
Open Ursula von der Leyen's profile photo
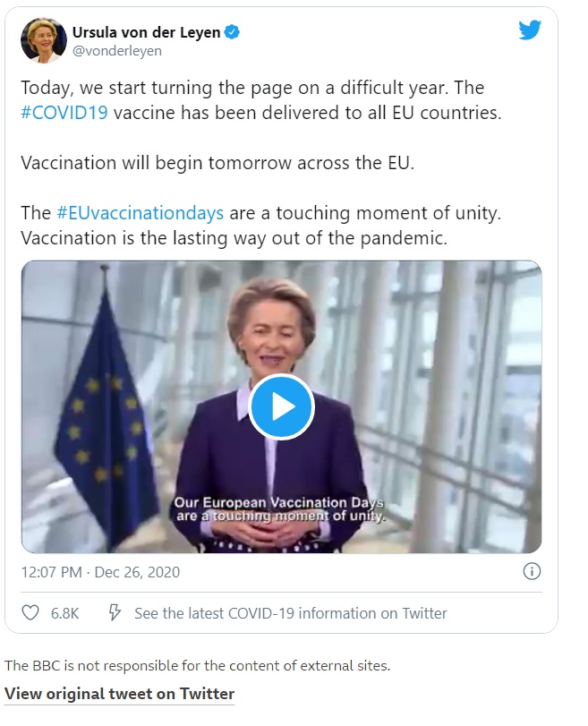point(42,40)
